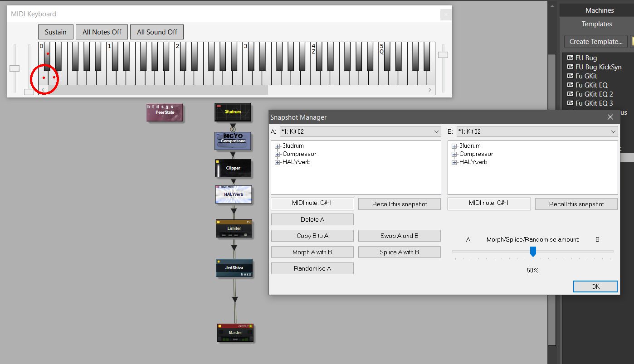Click the Create Template button
634x364 pixels.
coord(595,41)
